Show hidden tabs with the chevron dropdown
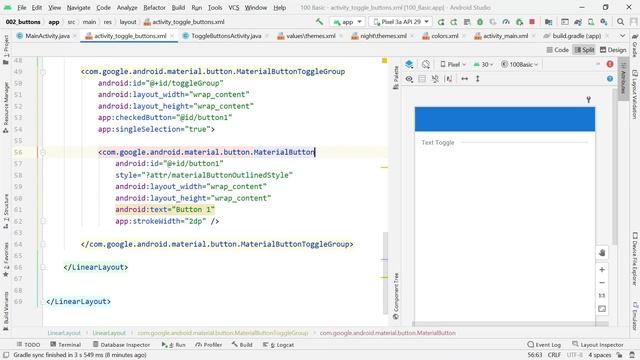Image resolution: width=640 pixels, height=360 pixels. click(622, 36)
